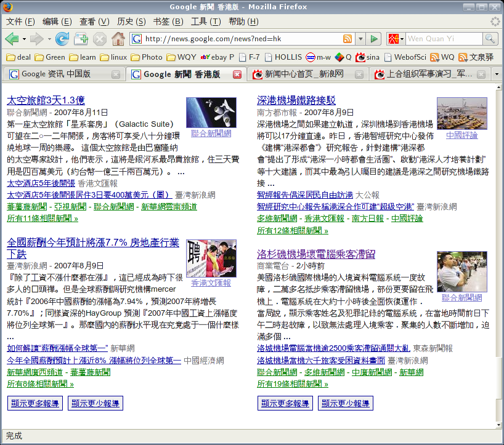Close the Google 资讯 中国版 tab
Image resolution: width=504 pixels, height=445 pixels.
pos(116,74)
